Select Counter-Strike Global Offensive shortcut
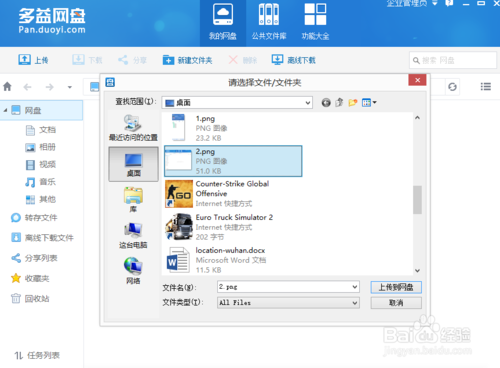The height and width of the screenshot is (368, 500). (233, 194)
